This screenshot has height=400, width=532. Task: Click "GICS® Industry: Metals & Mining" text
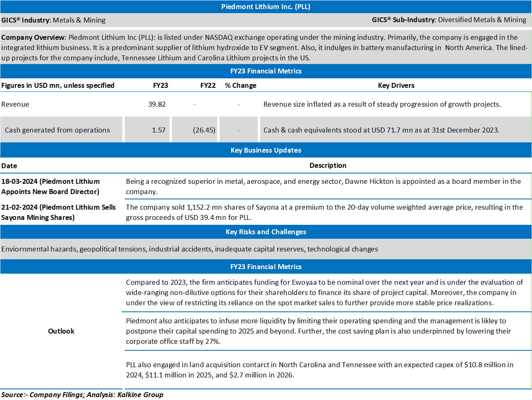[53, 20]
